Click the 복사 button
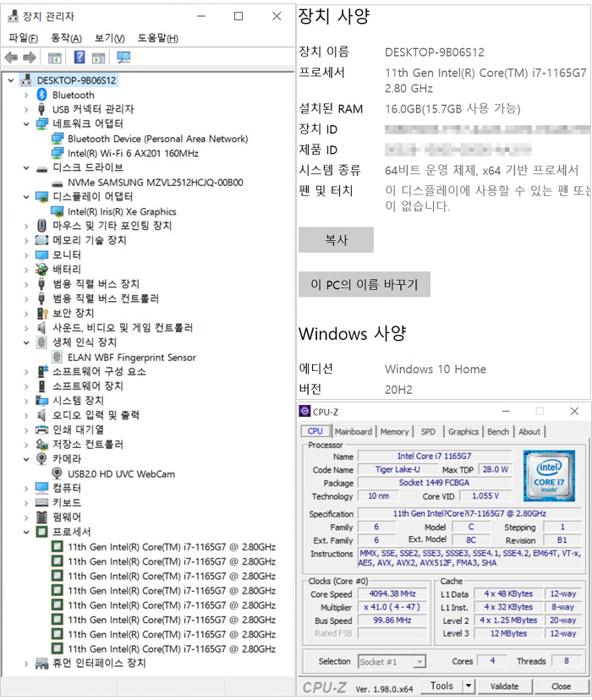592x700 pixels. (x=337, y=240)
